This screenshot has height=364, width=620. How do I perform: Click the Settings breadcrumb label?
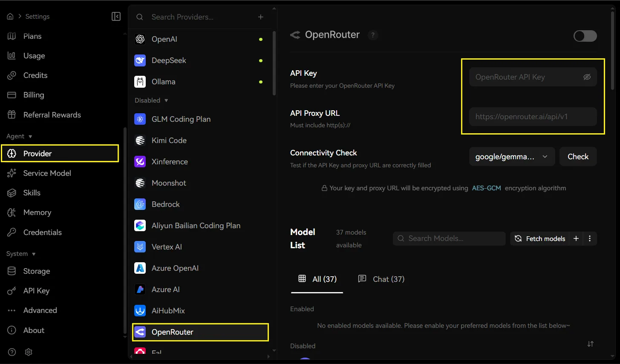tap(37, 16)
